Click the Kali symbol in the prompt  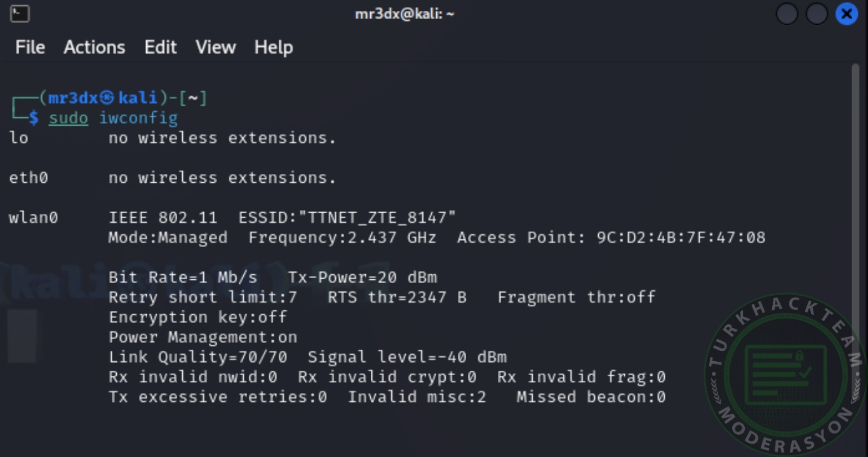107,98
